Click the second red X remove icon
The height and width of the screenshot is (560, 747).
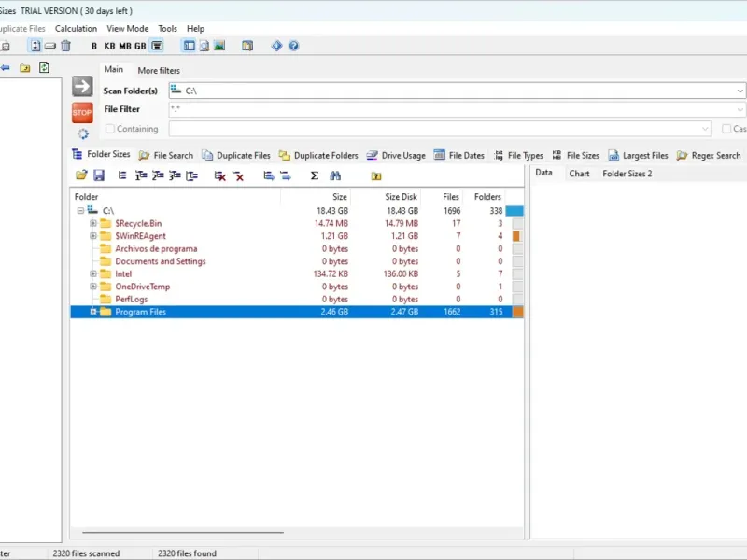(238, 176)
